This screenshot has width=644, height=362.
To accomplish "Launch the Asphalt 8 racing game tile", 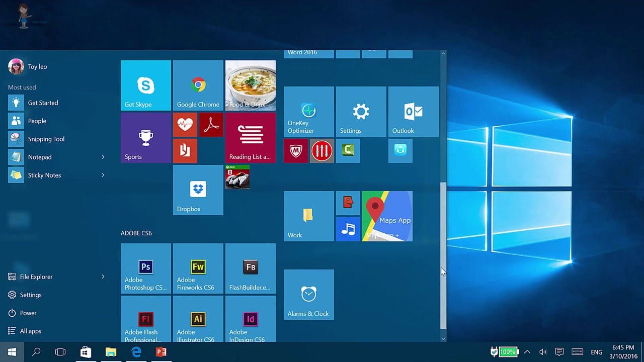I will (x=237, y=177).
